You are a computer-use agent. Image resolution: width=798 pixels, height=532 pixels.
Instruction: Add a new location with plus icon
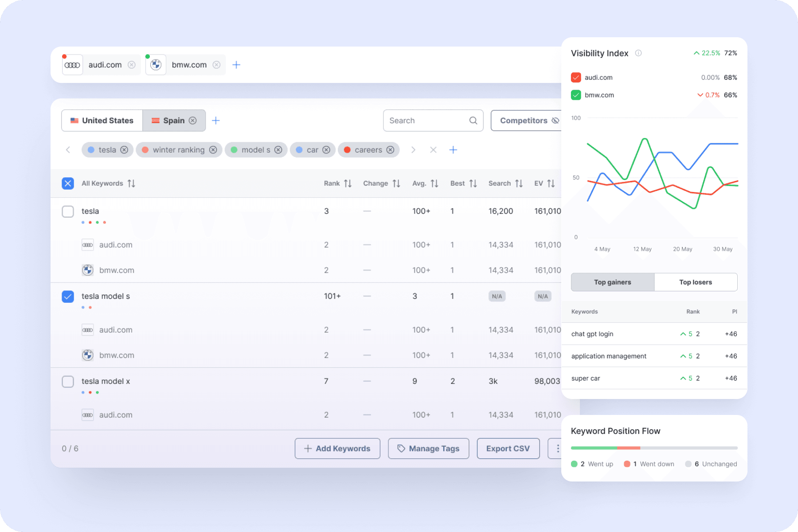pyautogui.click(x=216, y=121)
